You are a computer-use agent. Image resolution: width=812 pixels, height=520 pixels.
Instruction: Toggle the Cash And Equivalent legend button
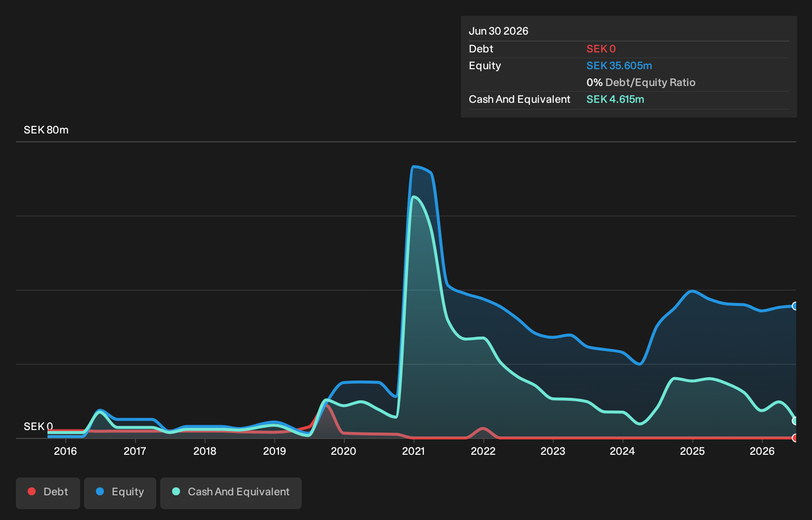(231, 493)
